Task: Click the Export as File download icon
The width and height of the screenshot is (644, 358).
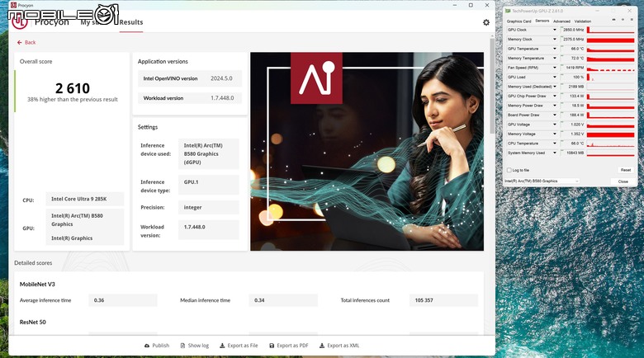Action: click(222, 346)
